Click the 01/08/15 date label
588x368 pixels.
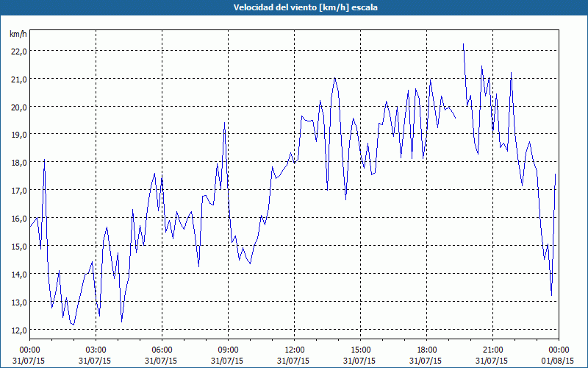point(559,361)
